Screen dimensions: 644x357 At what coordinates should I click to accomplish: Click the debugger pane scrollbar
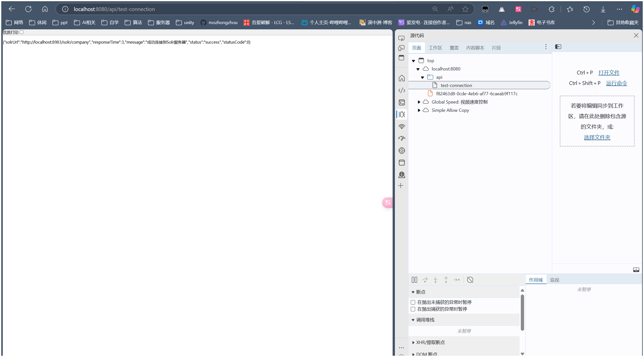click(x=522, y=312)
